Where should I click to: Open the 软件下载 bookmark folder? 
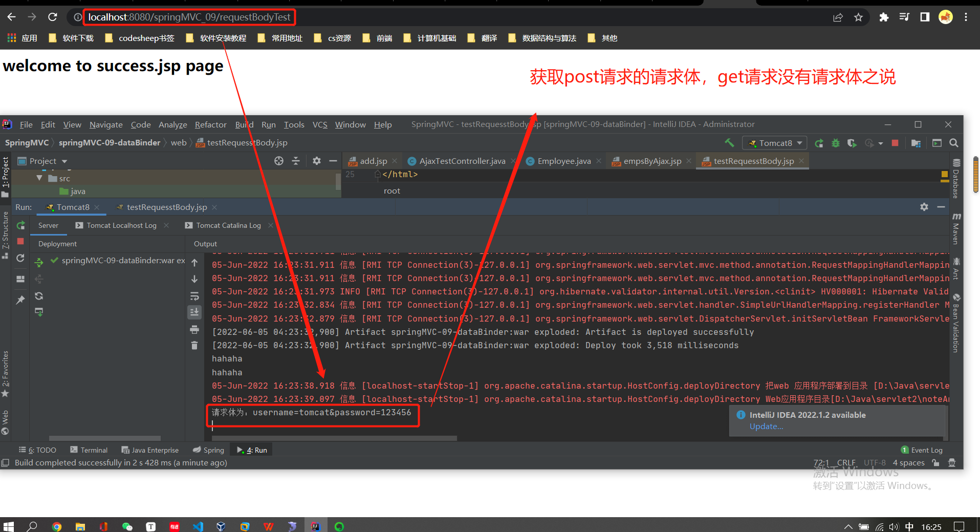click(71, 38)
